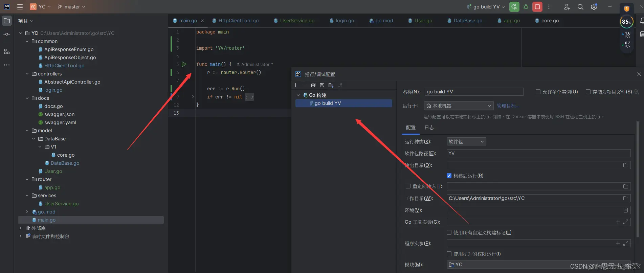Click the 管理目标... link
This screenshot has height=273, width=644.
[508, 106]
